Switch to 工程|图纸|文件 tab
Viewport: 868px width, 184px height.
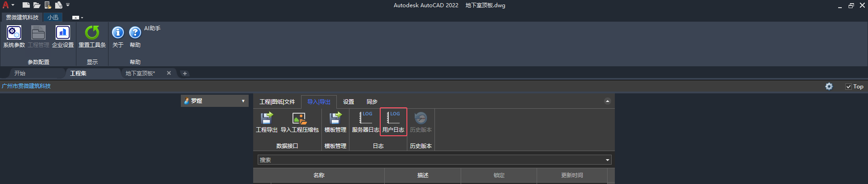tap(277, 102)
